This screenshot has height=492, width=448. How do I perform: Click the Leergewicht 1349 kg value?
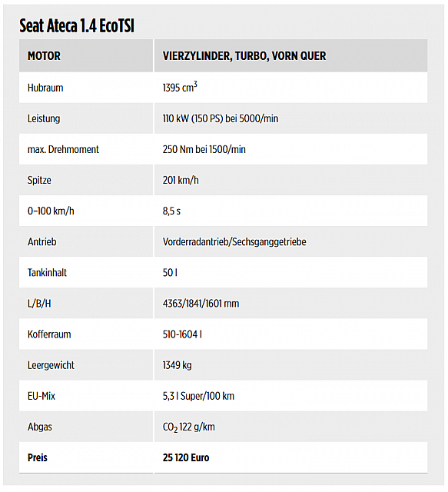pos(177,365)
